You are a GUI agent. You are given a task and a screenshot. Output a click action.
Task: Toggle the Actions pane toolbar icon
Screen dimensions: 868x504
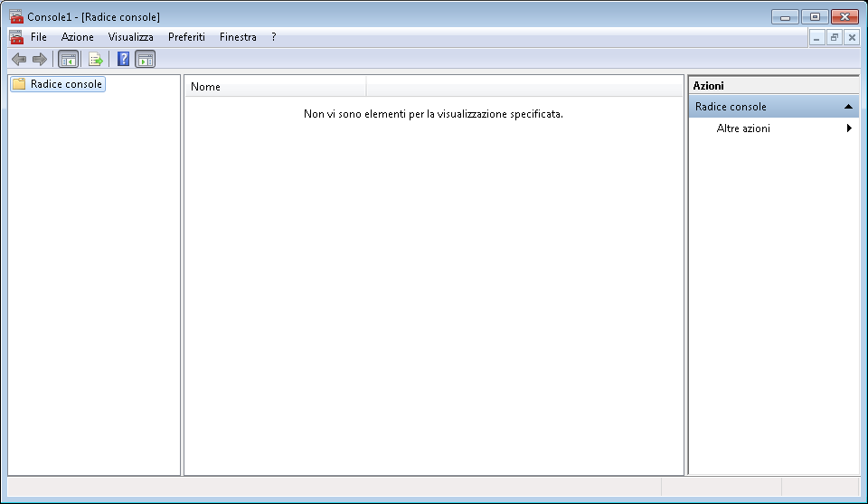(145, 59)
